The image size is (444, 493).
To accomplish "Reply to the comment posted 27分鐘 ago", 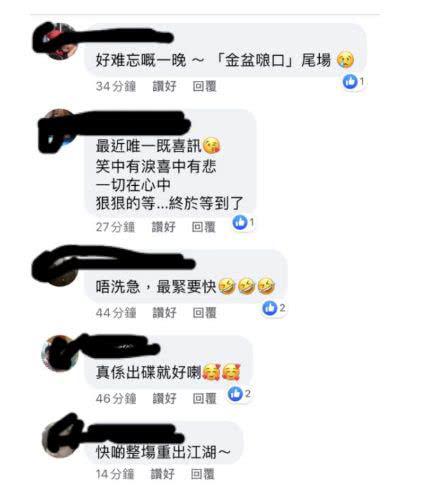I will pos(204,227).
